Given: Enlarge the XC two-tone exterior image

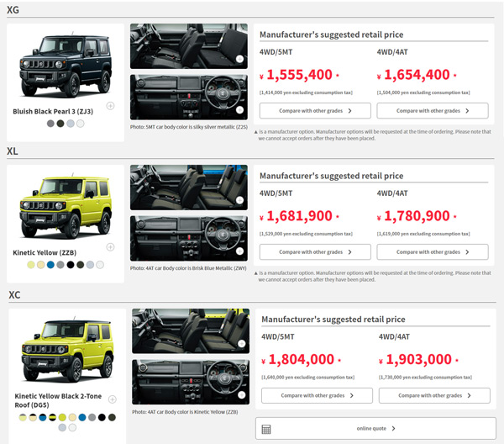Looking at the screenshot, I should [x=112, y=399].
